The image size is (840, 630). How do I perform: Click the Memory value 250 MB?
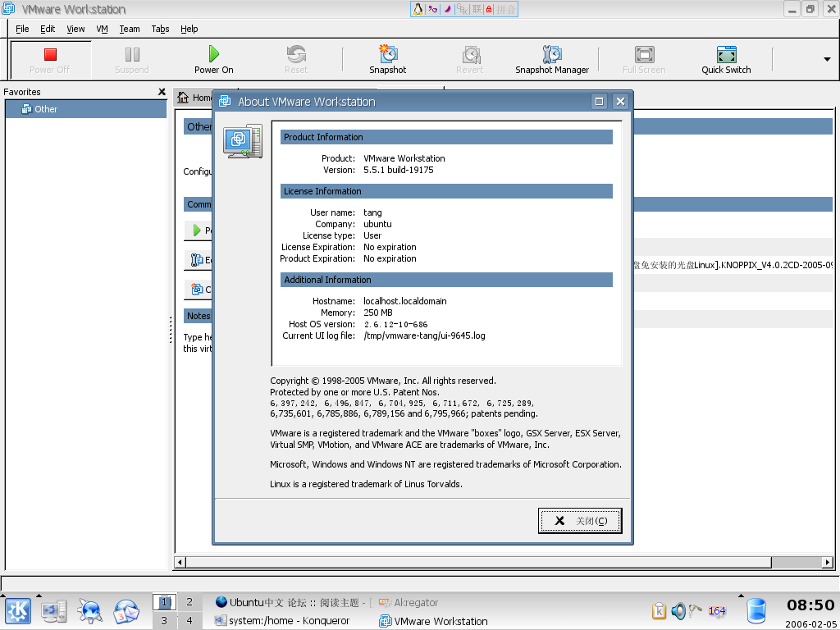[378, 313]
